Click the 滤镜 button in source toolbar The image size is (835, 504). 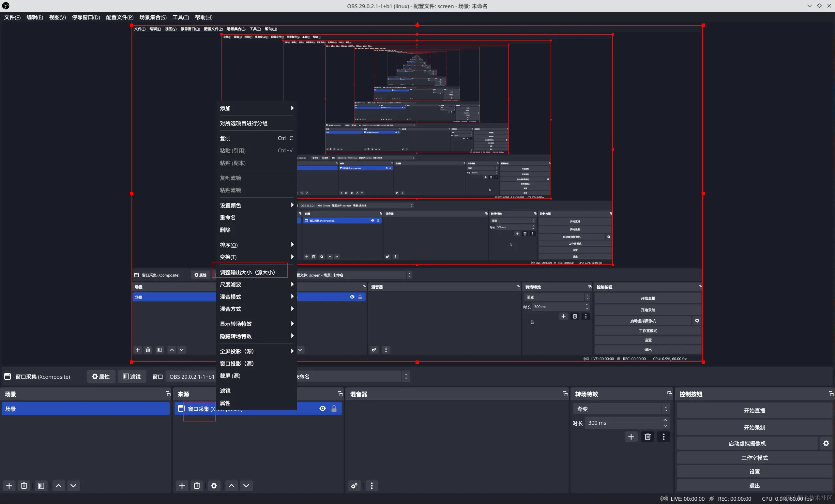coord(132,376)
